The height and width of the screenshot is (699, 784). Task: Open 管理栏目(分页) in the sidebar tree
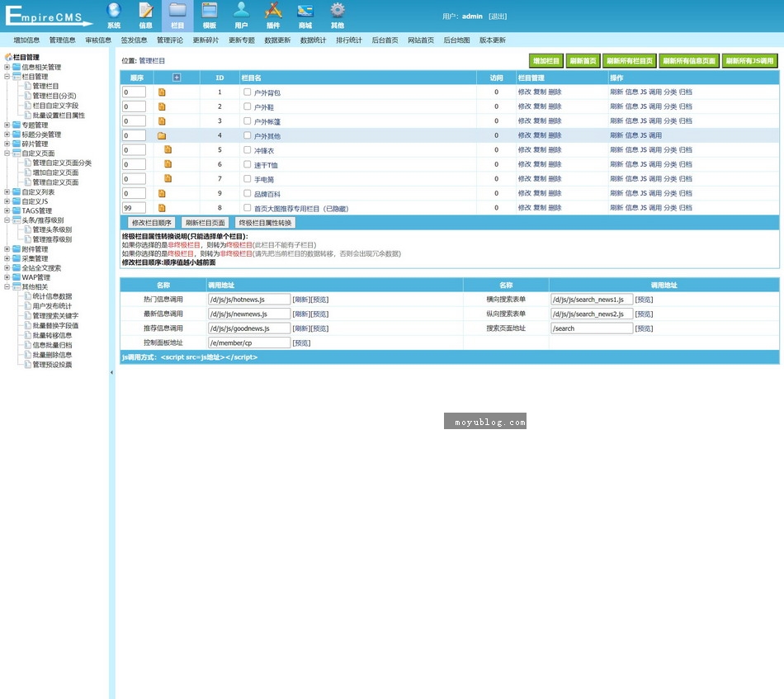54,96
